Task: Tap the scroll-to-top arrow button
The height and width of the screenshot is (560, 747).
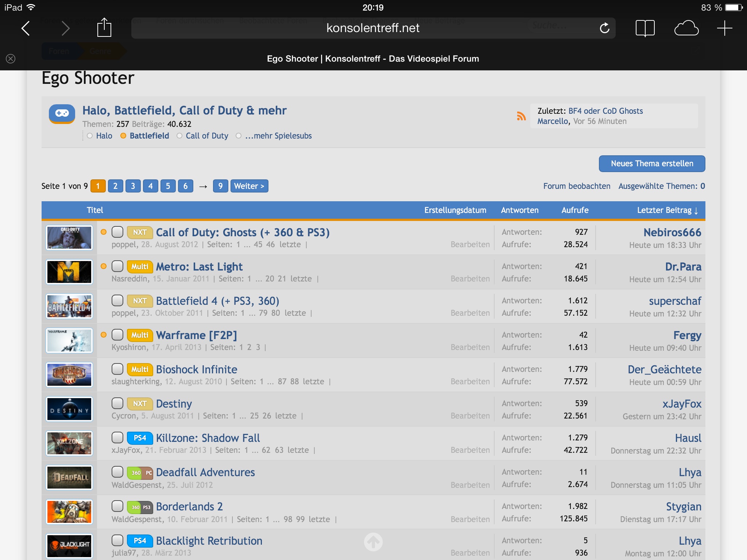Action: [373, 542]
